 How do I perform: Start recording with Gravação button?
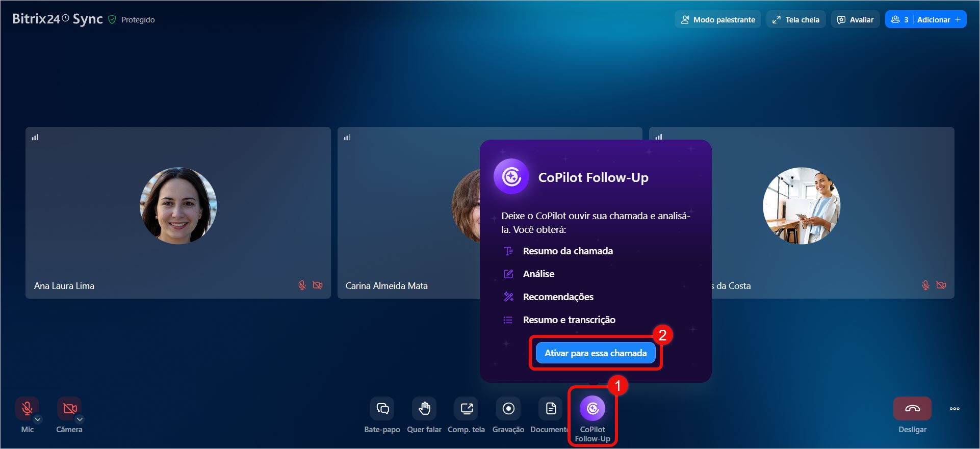pos(508,409)
